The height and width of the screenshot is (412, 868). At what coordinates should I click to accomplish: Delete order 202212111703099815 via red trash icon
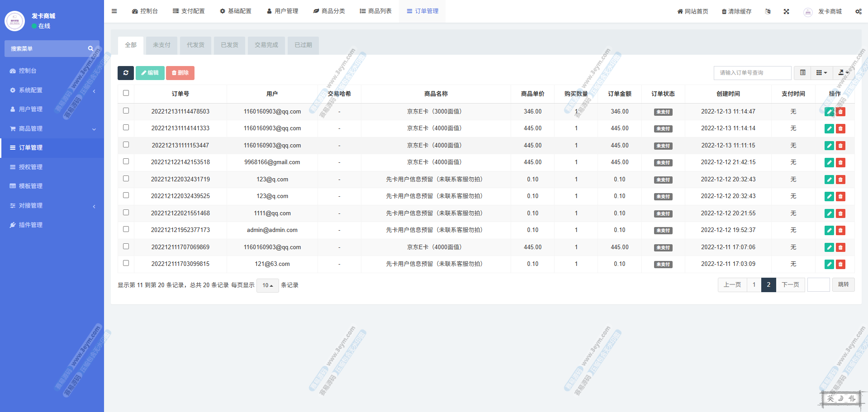click(840, 264)
